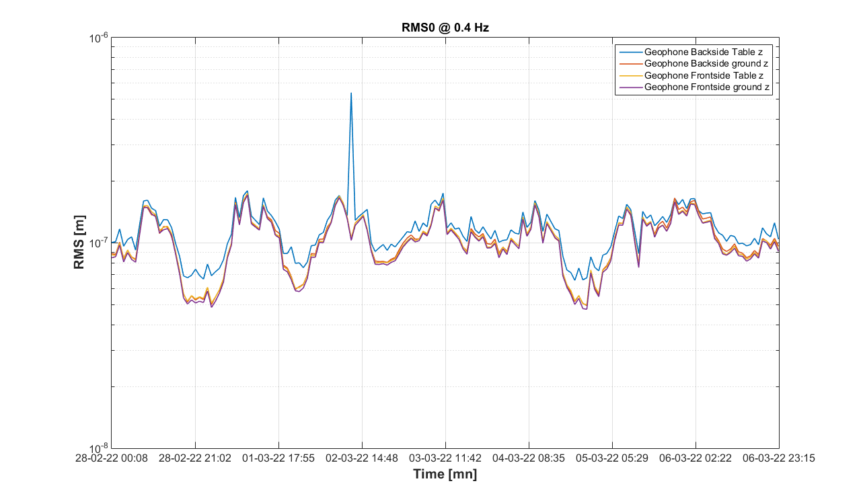Click the y-axis label 'RMS [m]'
The height and width of the screenshot is (504, 861).
click(79, 243)
